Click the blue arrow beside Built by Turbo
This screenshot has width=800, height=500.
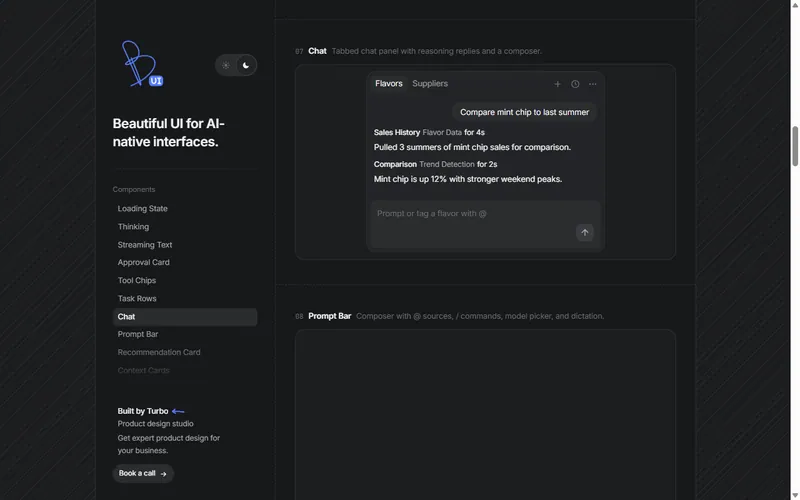coord(178,411)
